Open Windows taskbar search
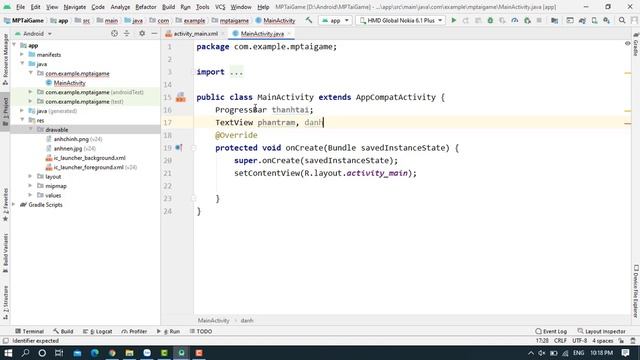 pyautogui.click(x=25, y=353)
